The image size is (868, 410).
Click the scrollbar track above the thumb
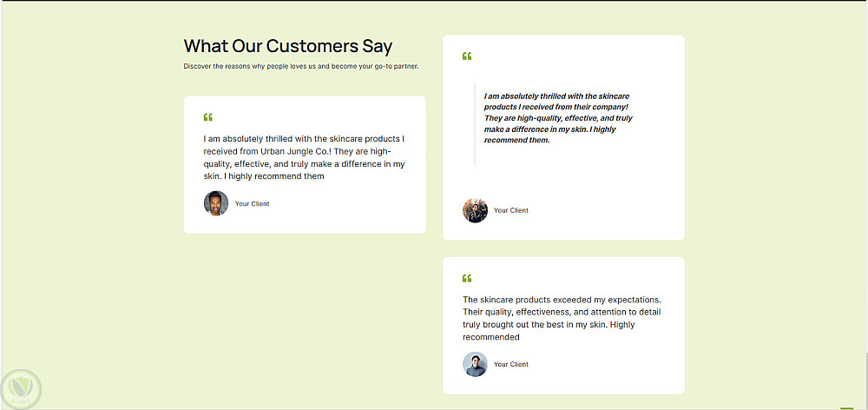865,174
